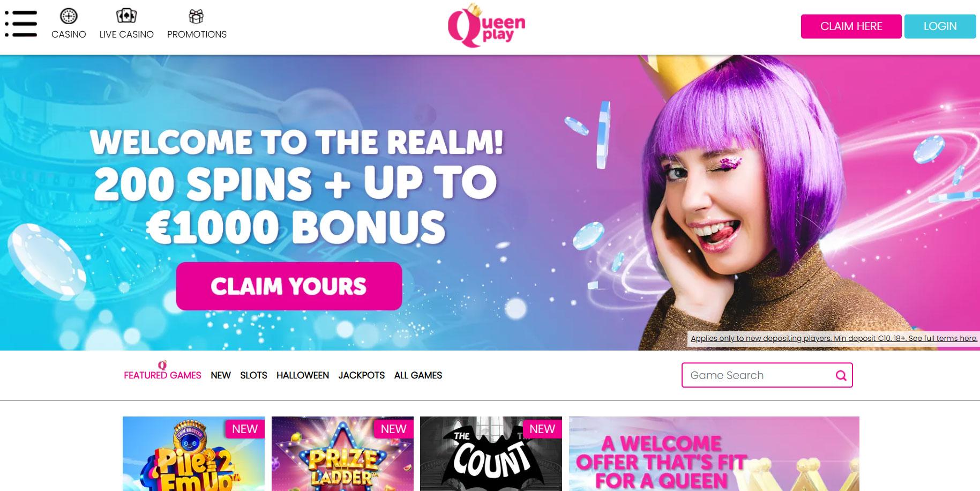The width and height of the screenshot is (980, 491).
Task: Select the Featured Games tab
Action: [162, 375]
